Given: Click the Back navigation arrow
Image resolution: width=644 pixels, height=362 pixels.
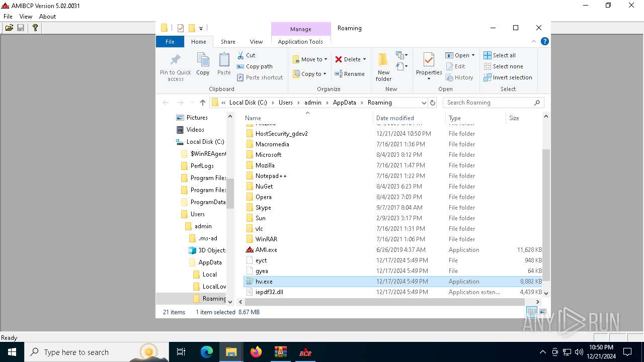Looking at the screenshot, I should pos(166,103).
